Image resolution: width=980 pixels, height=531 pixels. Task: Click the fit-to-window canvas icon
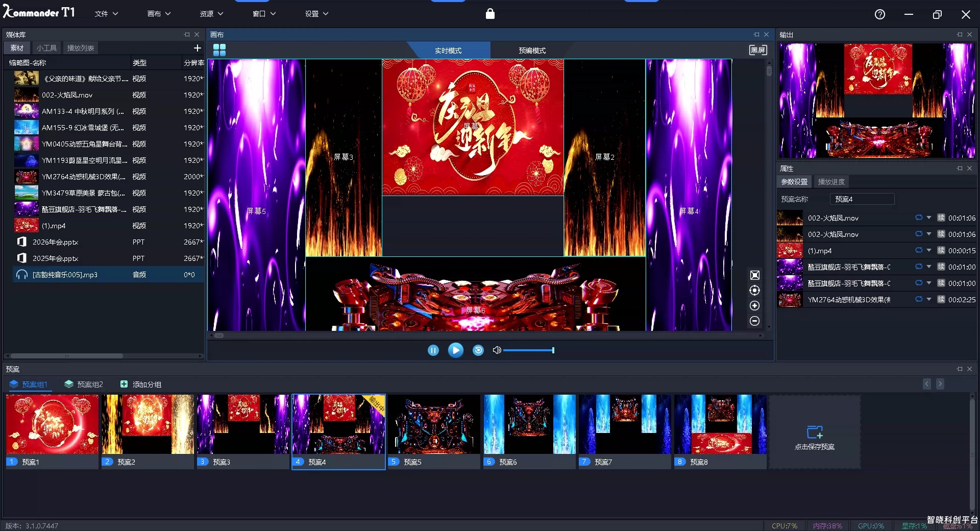[754, 275]
